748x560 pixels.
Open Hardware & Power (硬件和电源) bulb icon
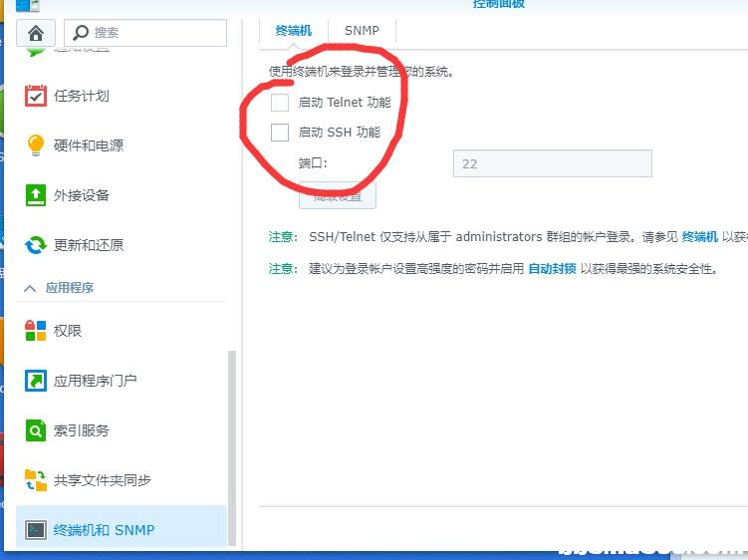pos(36,145)
